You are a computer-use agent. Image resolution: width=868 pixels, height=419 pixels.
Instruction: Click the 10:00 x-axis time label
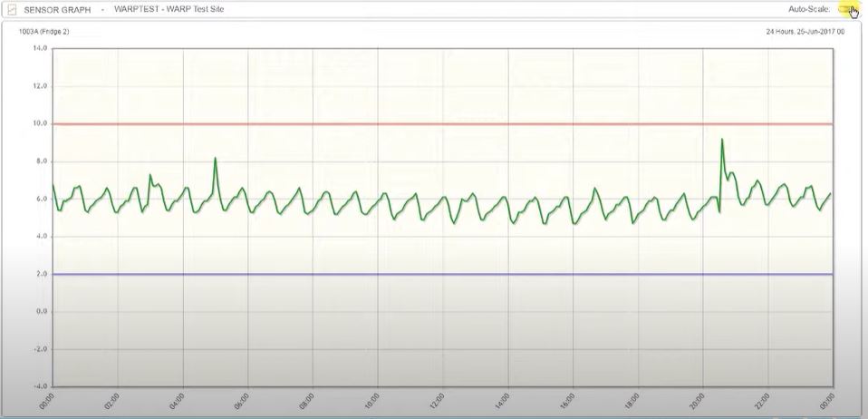pyautogui.click(x=372, y=401)
